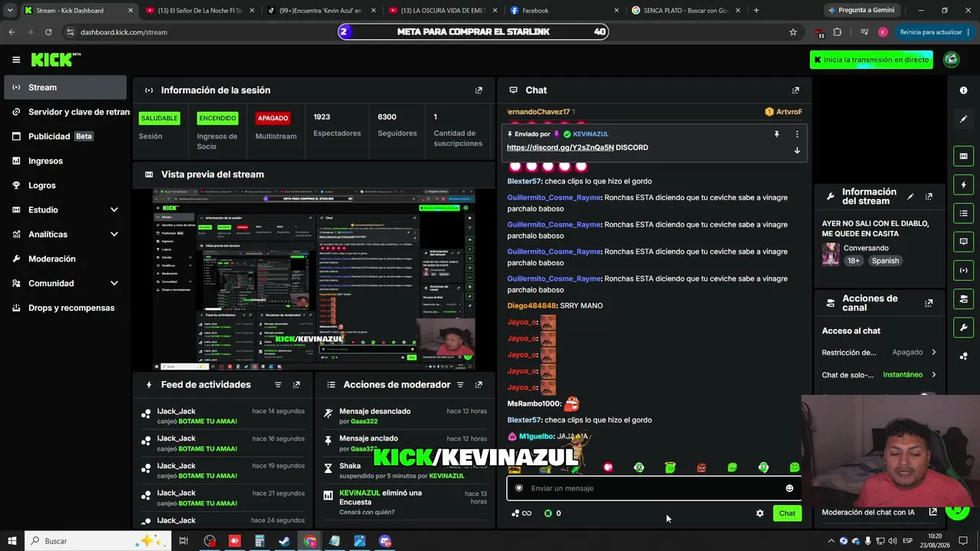
Task: Filter the Feed de actividades panel
Action: coord(278,385)
